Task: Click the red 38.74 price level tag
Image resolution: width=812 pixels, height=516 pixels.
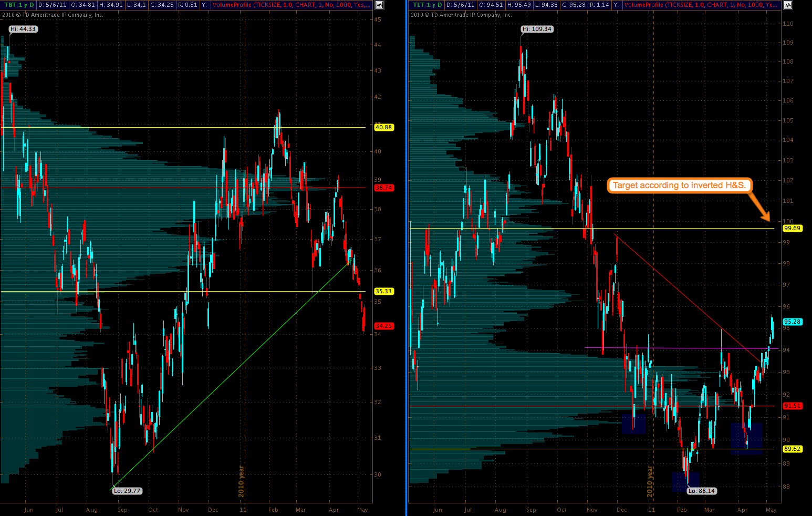Action: (x=384, y=188)
